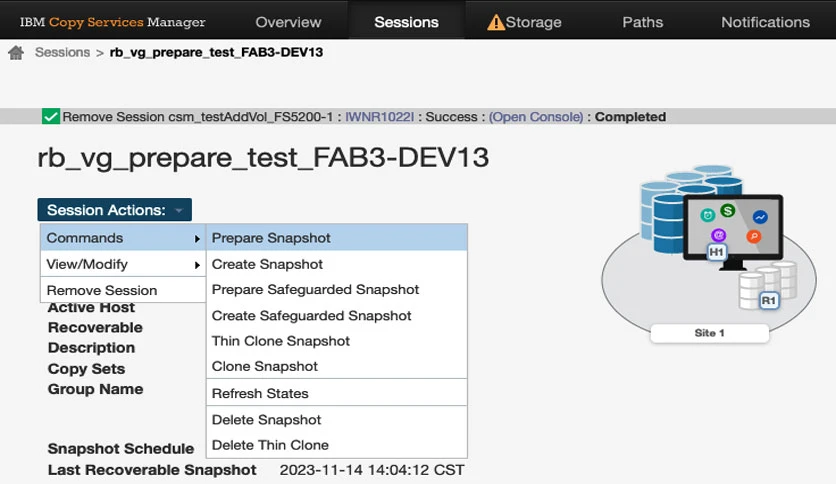Image resolution: width=836 pixels, height=484 pixels.
Task: Select Thin Clone Snapshot command
Action: coord(337,341)
